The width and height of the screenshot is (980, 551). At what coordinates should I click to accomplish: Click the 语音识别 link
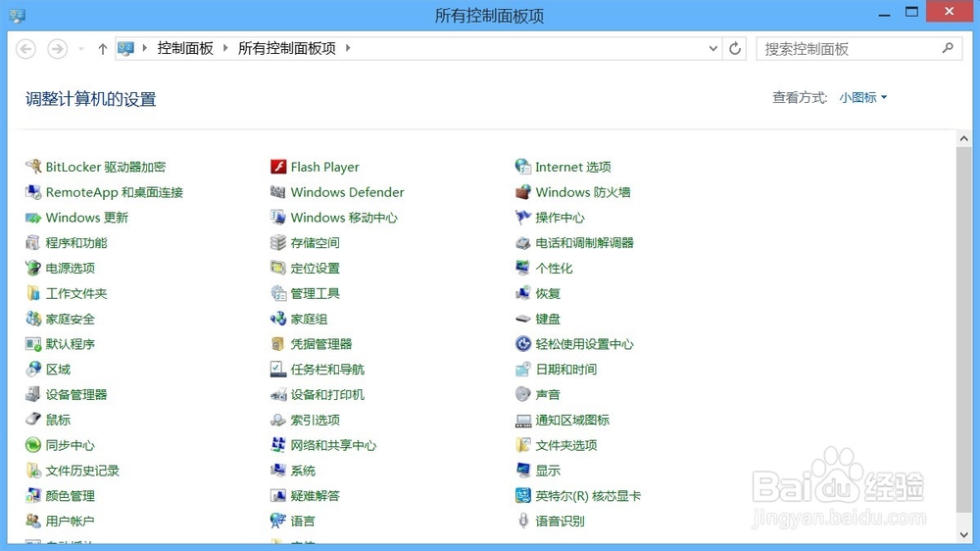pyautogui.click(x=560, y=521)
